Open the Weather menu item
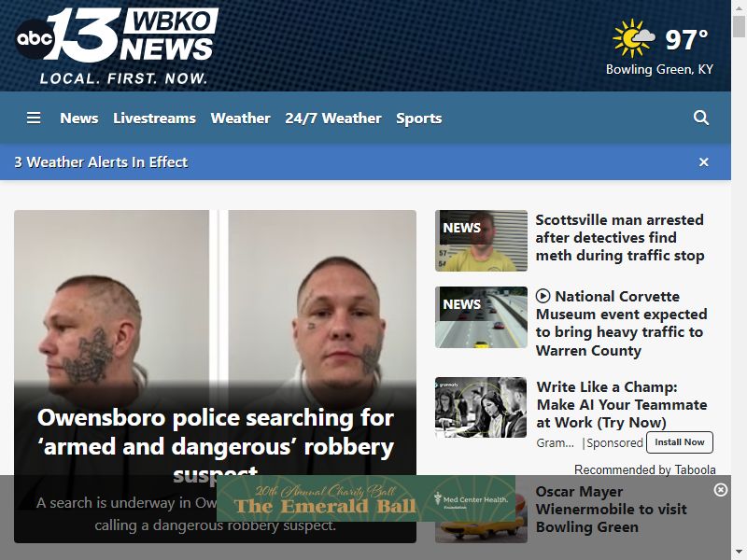The image size is (747, 560). [241, 119]
